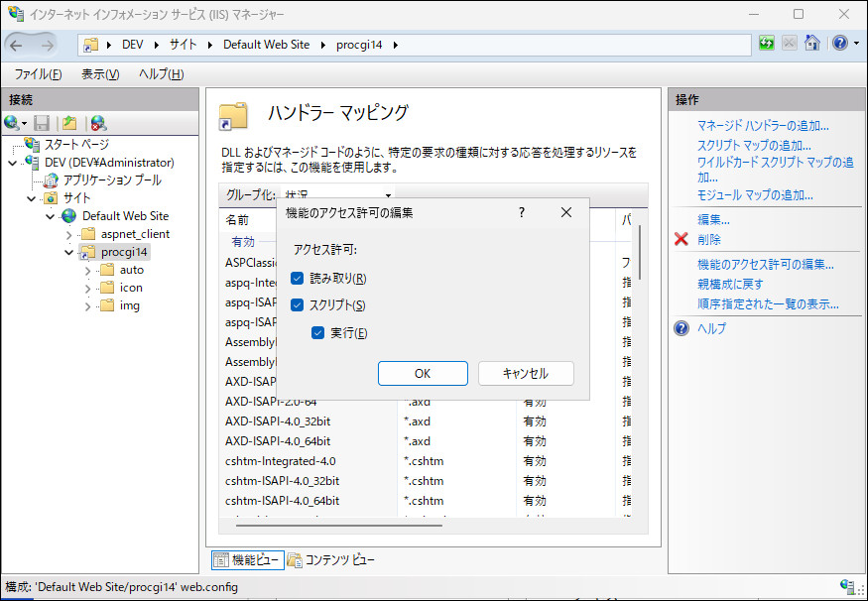Click the delete connection globe icon

point(98,122)
